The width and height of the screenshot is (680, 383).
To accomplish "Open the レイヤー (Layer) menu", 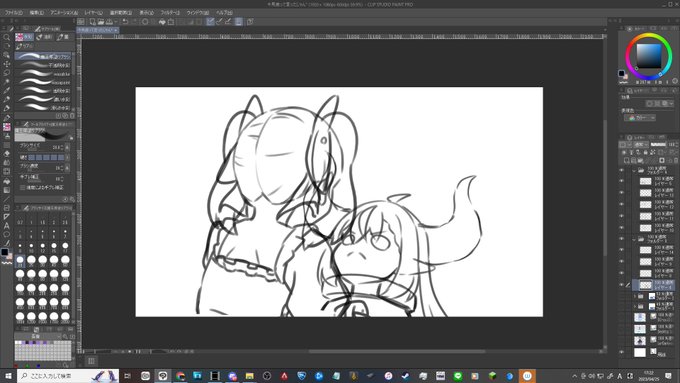I will point(93,13).
